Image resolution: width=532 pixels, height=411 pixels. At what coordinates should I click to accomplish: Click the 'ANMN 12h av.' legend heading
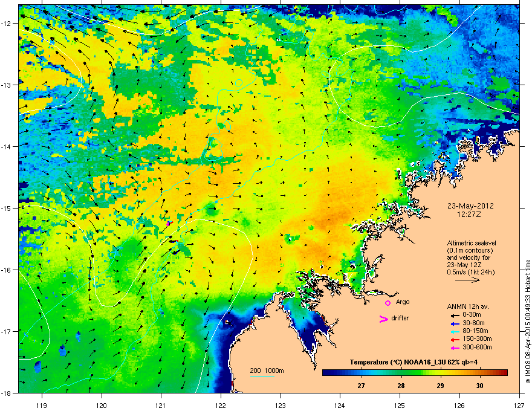click(x=468, y=306)
